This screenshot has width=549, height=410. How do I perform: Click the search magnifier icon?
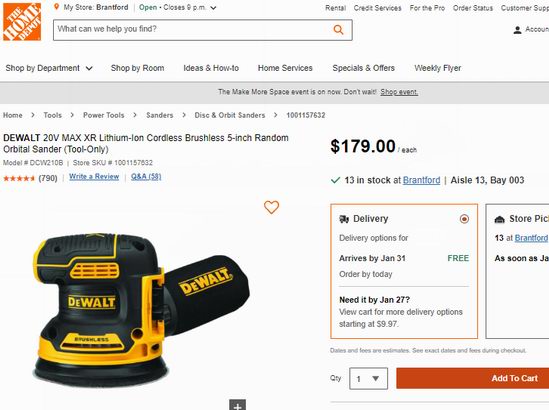click(x=338, y=30)
